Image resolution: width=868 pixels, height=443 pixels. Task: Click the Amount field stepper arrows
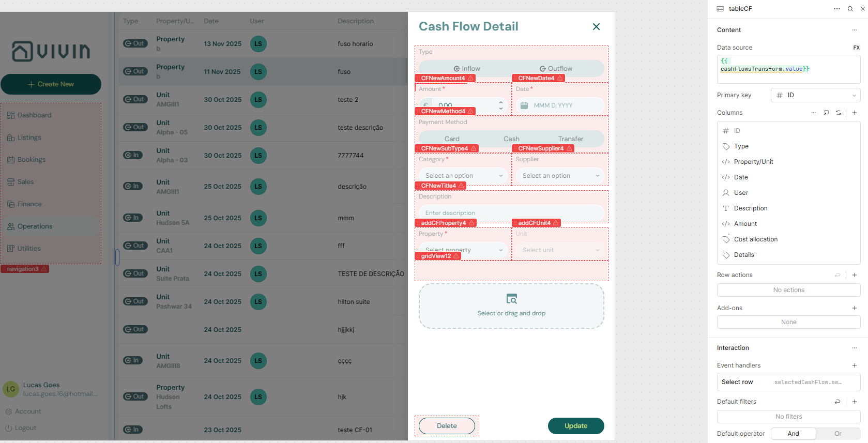(500, 105)
